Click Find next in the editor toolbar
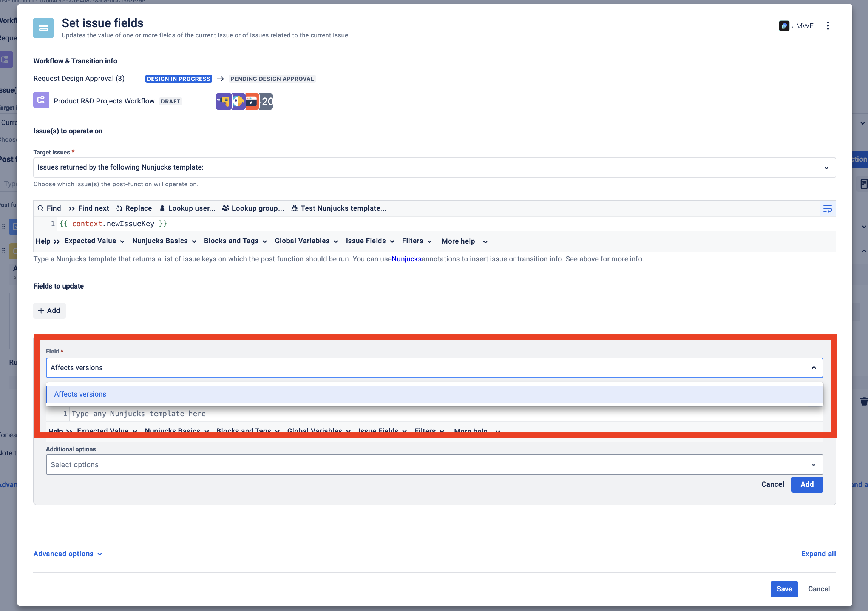 (x=89, y=208)
